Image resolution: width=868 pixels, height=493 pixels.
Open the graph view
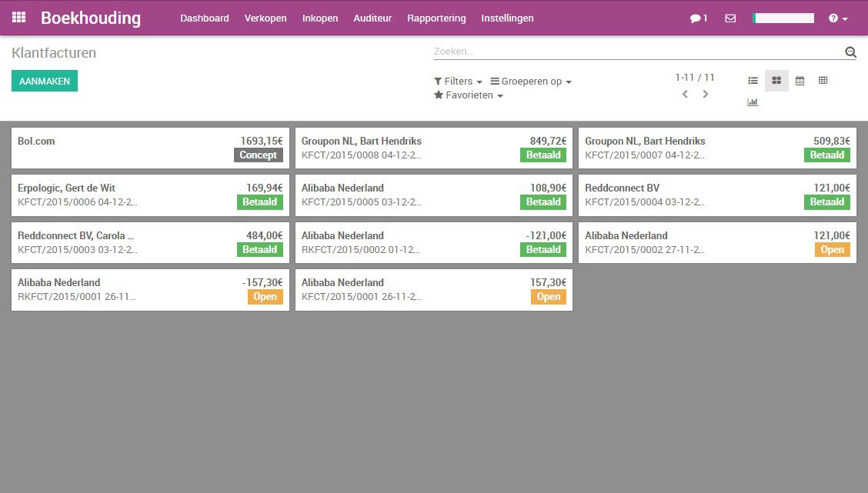point(752,101)
